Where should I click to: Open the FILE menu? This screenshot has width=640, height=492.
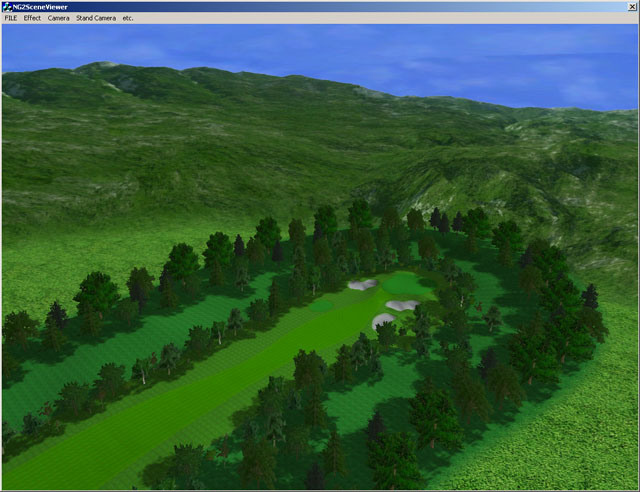[11, 18]
